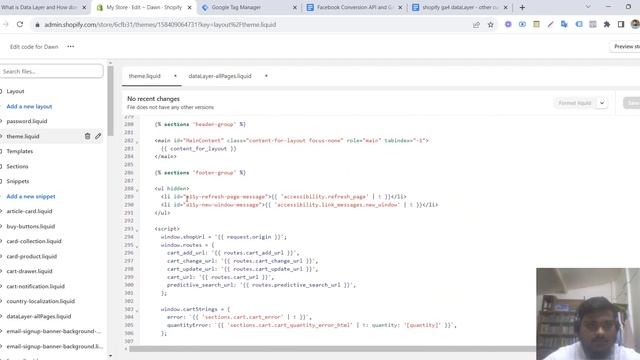Viewport: 640px width, 360px height.
Task: Click the webcam video thumbnail
Action: click(x=588, y=314)
